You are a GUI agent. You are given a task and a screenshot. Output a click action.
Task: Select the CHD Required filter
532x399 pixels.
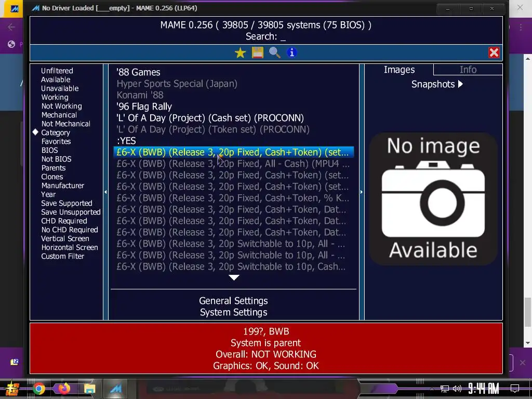coord(64,220)
